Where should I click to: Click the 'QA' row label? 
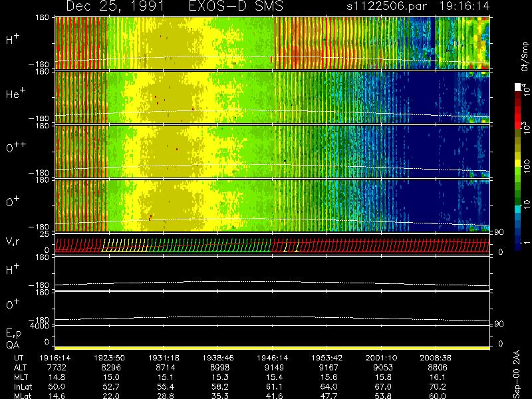(x=13, y=345)
